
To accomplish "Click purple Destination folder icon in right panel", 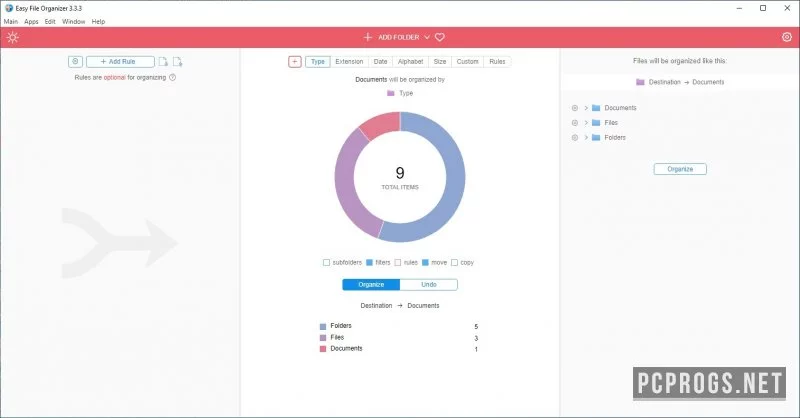I will [640, 82].
